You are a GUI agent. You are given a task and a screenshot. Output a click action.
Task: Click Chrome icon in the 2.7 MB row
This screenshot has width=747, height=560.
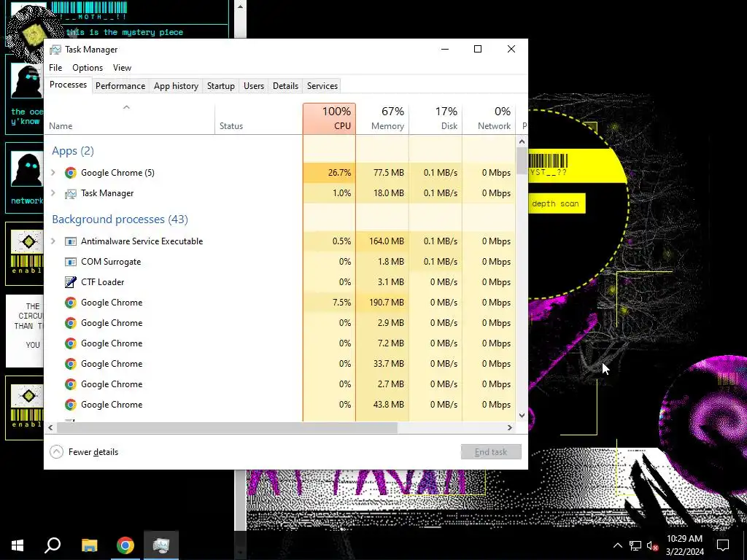click(71, 384)
